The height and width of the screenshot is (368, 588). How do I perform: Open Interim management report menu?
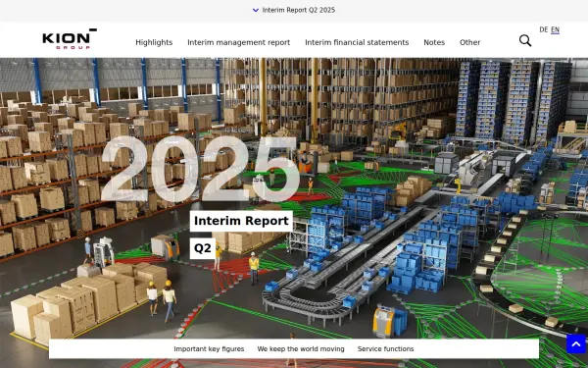point(238,42)
